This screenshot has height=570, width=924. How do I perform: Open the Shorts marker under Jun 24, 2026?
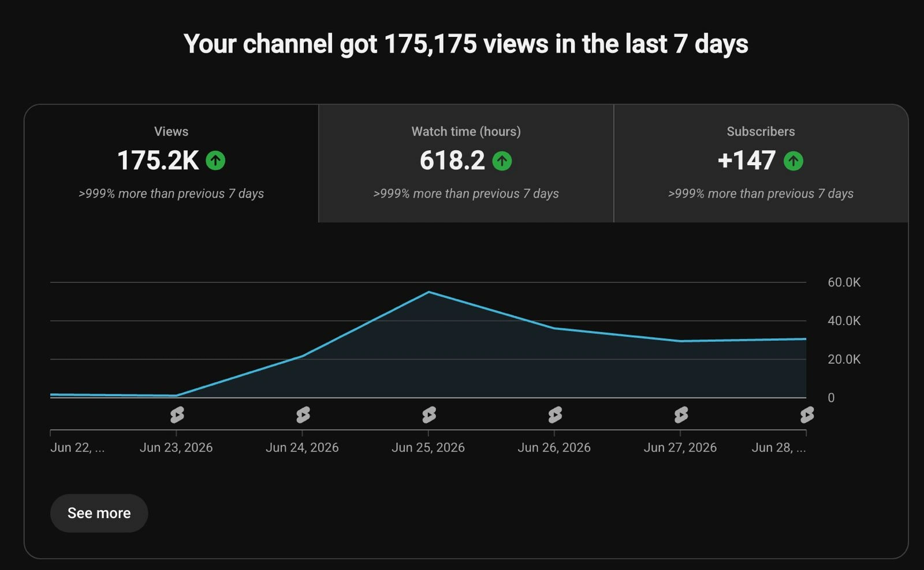(x=303, y=415)
